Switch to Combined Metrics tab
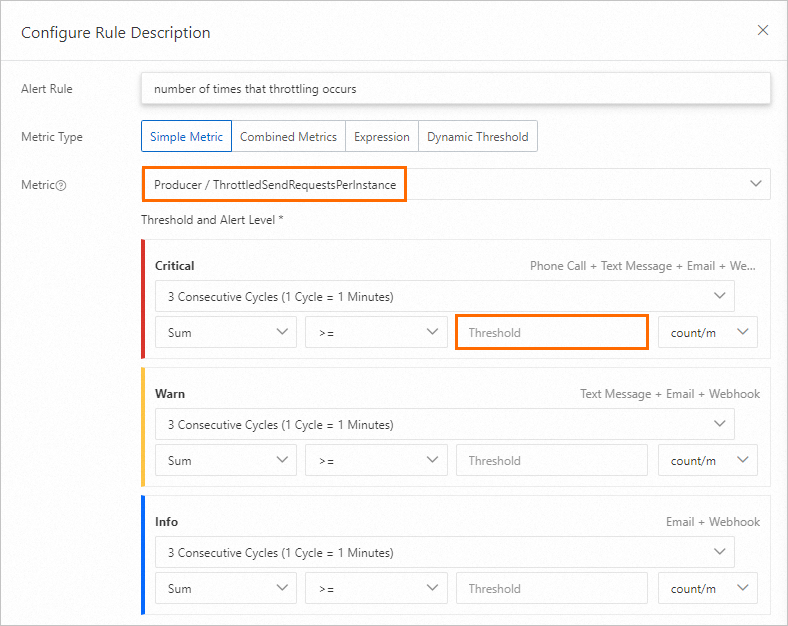788x626 pixels. tap(289, 137)
